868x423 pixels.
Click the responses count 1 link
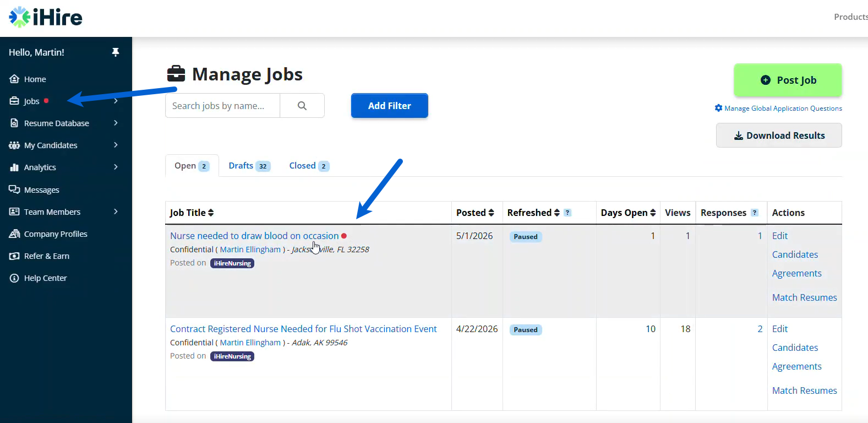(760, 236)
